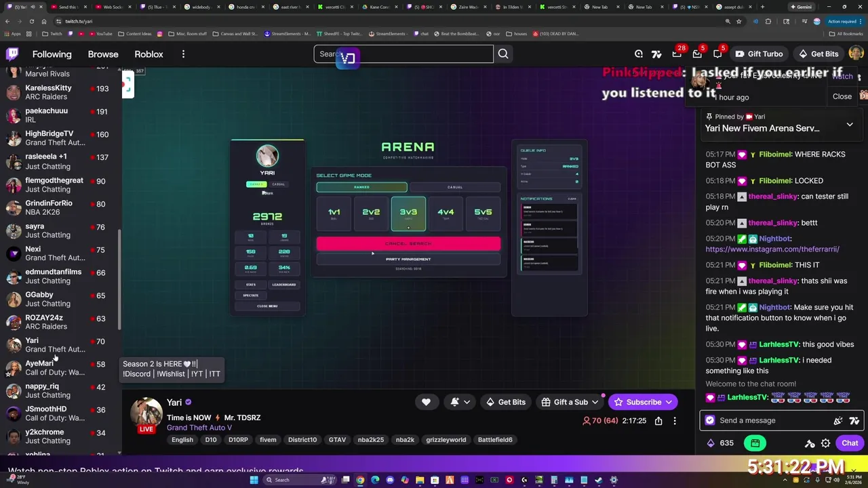Open the YouTube bookmark

100,33
